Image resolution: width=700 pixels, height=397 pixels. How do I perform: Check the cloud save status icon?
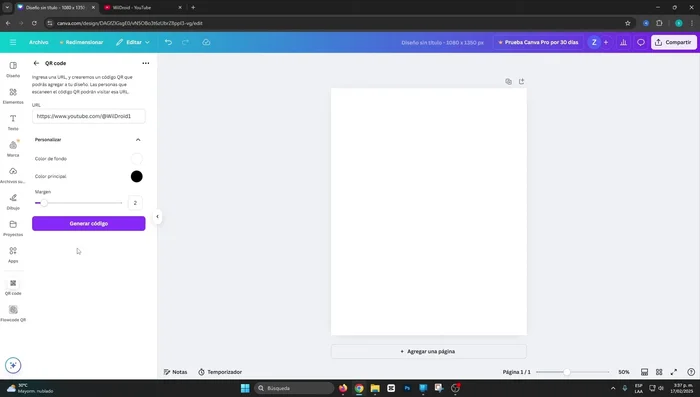coord(206,42)
